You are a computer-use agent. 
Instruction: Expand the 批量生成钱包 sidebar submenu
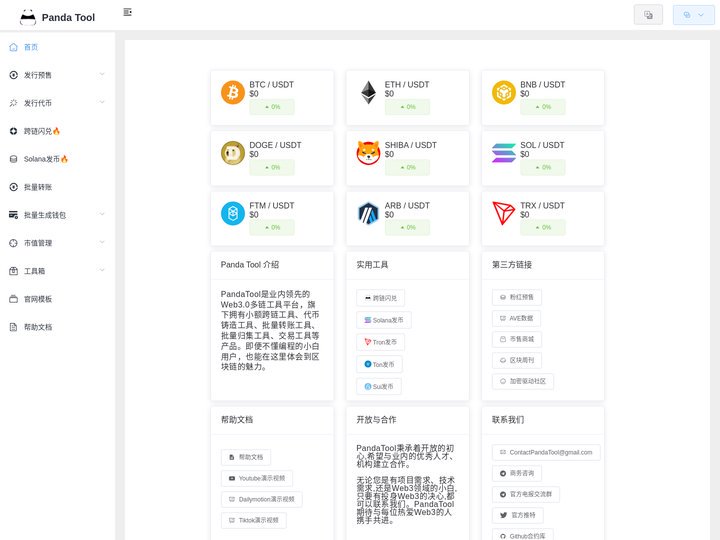click(x=57, y=215)
